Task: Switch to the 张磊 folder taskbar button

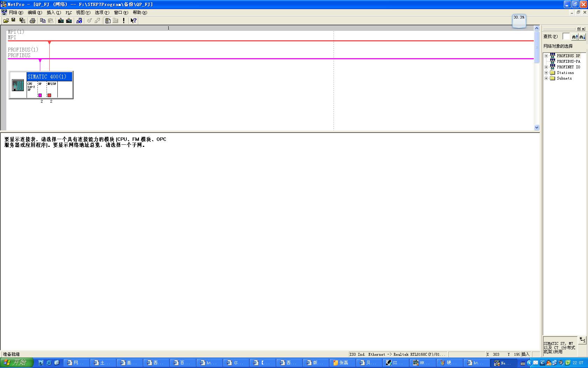Action: coord(343,363)
